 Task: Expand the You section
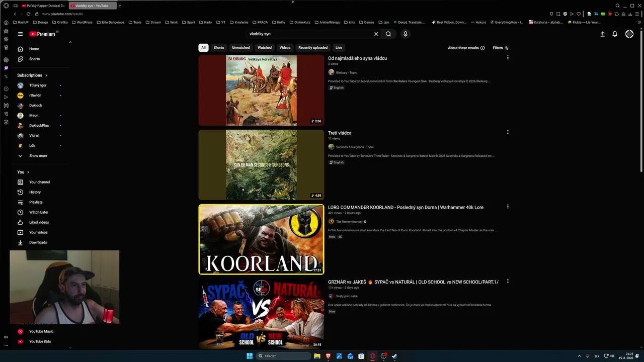click(23, 172)
